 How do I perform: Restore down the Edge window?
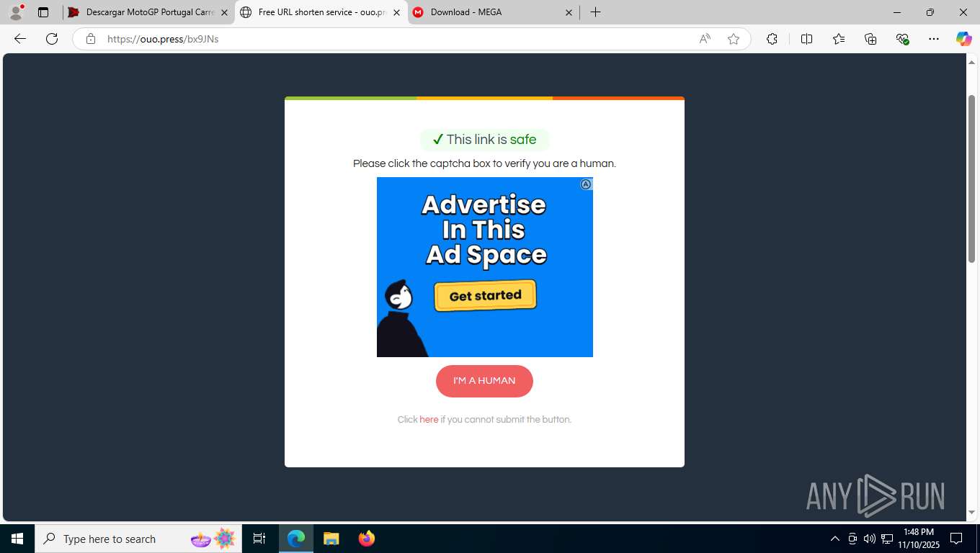pos(930,12)
